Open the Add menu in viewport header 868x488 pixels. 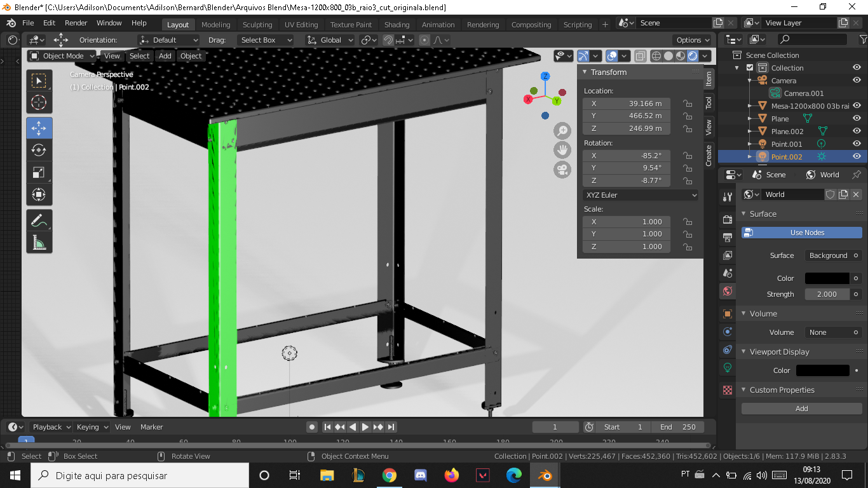pos(165,56)
